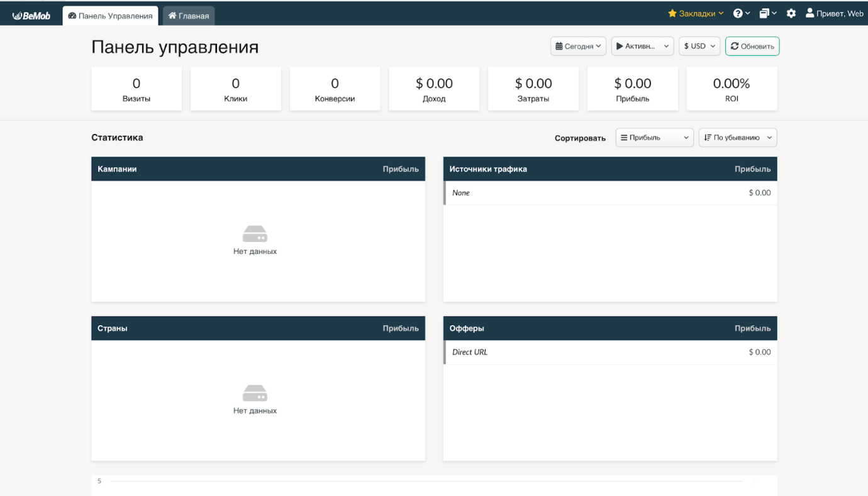This screenshot has width=868, height=496.
Task: Click the Визиты stat card
Action: coord(136,89)
